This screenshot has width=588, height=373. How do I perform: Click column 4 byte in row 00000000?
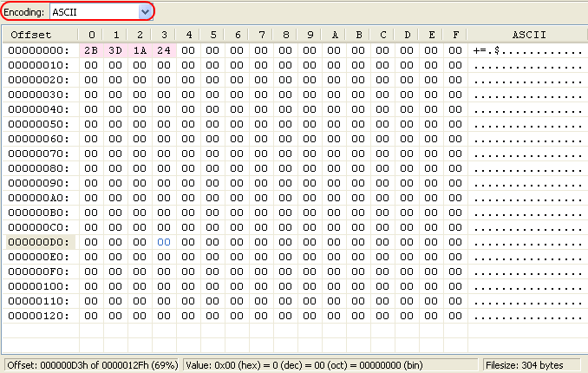point(188,50)
